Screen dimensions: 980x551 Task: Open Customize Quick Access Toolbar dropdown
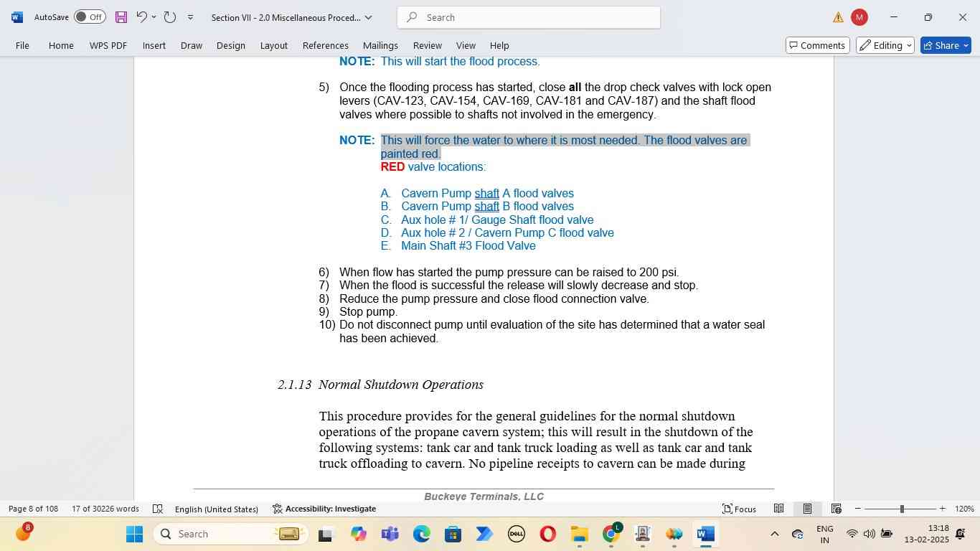[190, 17]
